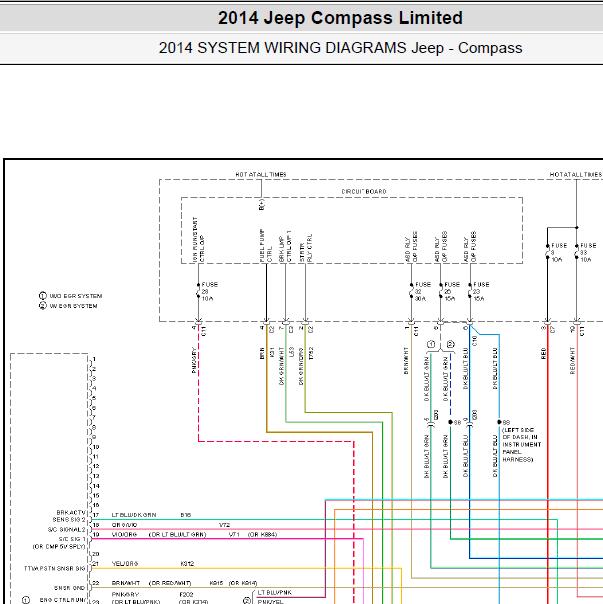
Task: Click circuit code 'L53'
Action: 291,352
